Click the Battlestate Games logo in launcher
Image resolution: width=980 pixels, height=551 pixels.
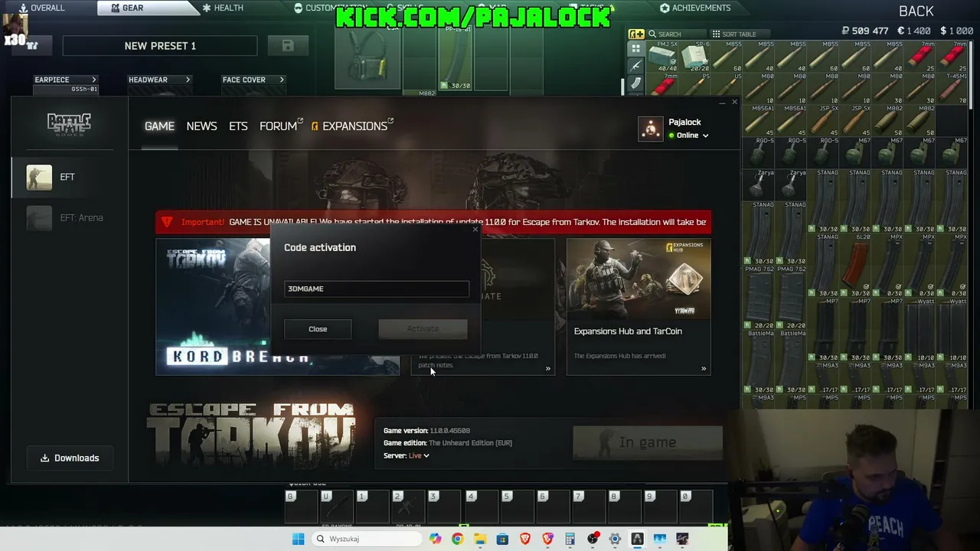click(69, 123)
